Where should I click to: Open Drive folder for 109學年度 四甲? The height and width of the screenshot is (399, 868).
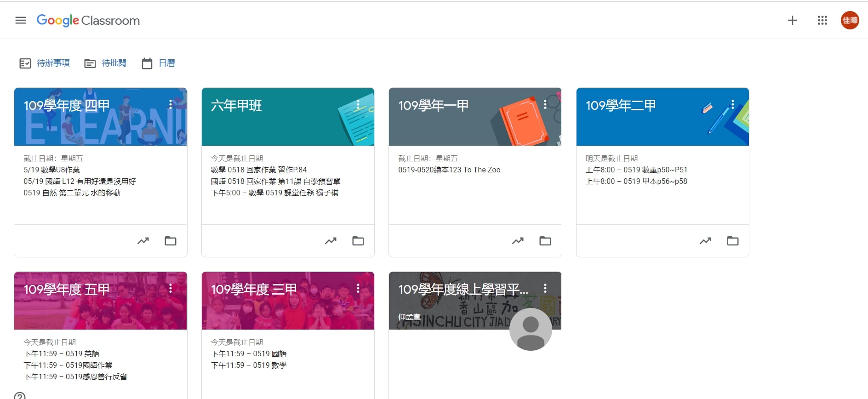(171, 241)
